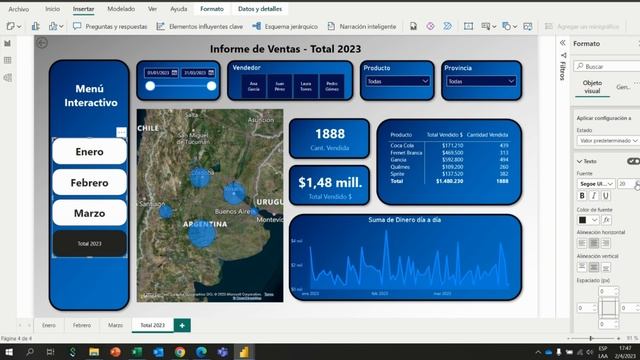Click the top spacing value field
Screen dimensions: 640x360
coord(608,291)
